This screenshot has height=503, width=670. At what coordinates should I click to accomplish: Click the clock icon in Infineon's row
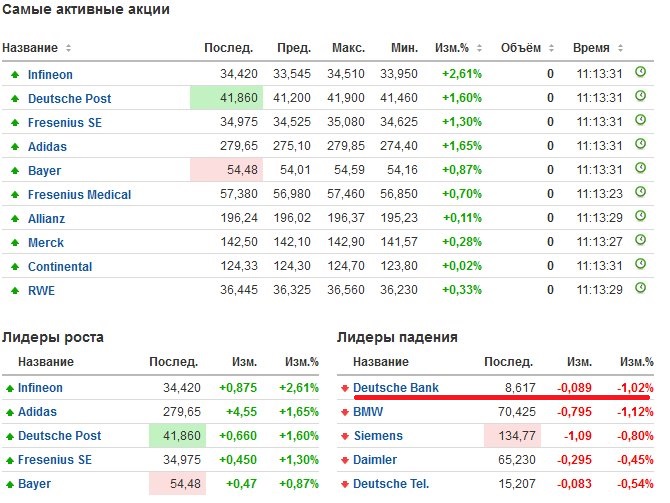click(640, 72)
